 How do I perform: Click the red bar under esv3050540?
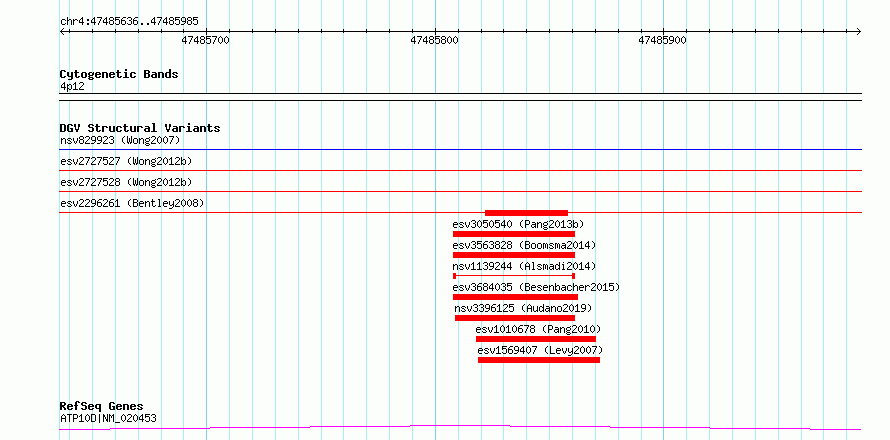(514, 234)
